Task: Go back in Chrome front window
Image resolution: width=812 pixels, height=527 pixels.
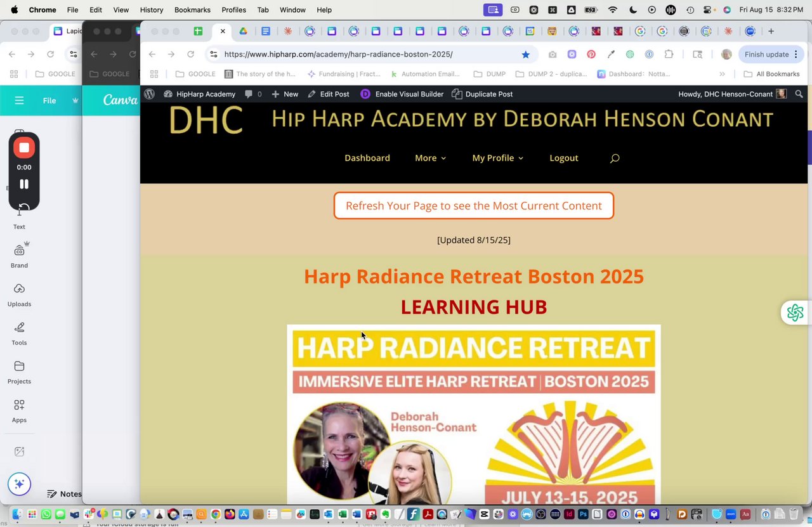Action: 152,55
